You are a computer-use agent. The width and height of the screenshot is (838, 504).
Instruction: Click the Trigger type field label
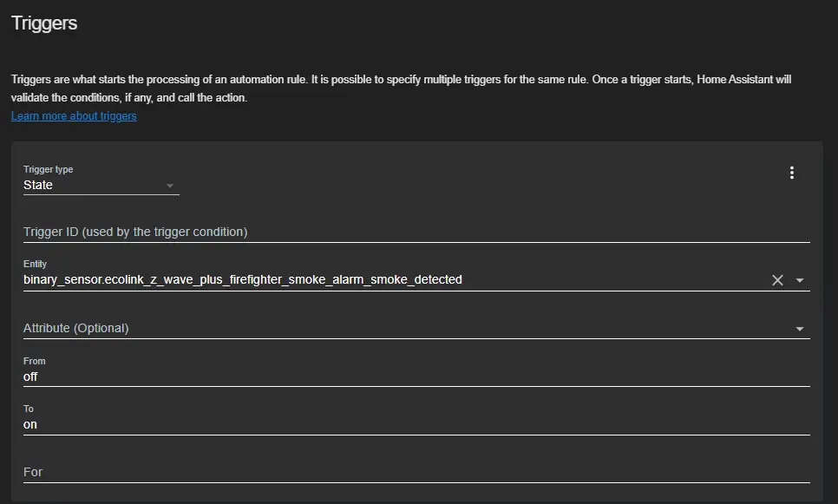click(48, 169)
